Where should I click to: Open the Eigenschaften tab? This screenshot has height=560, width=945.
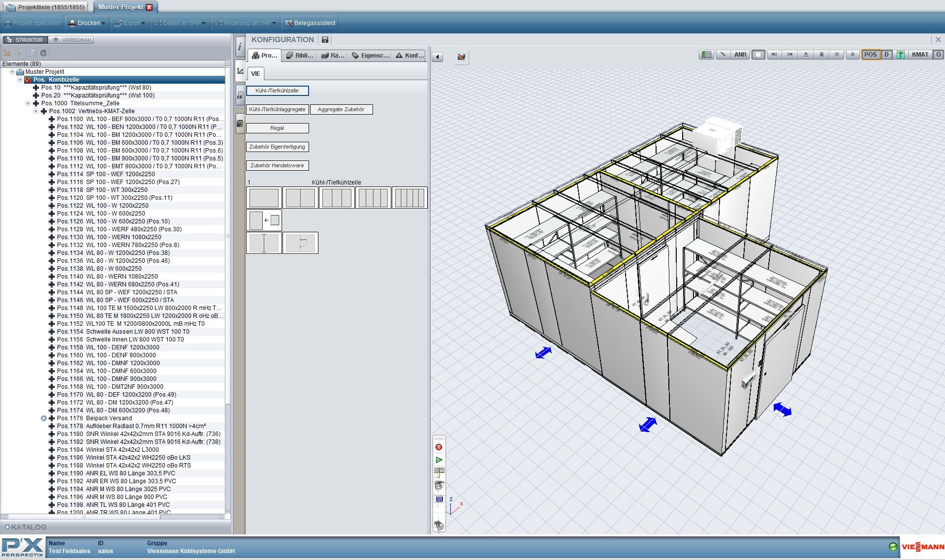371,56
